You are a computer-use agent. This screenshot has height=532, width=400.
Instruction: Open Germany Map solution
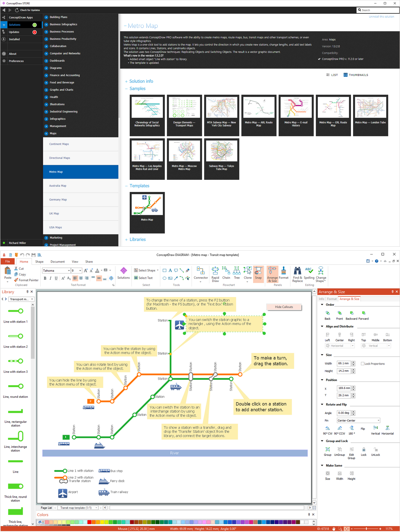pos(81,200)
